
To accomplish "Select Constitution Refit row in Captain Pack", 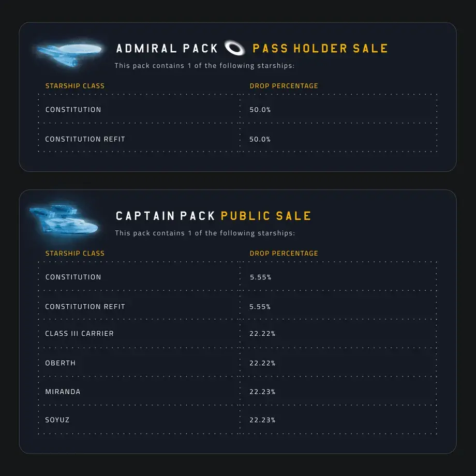I will [x=85, y=307].
